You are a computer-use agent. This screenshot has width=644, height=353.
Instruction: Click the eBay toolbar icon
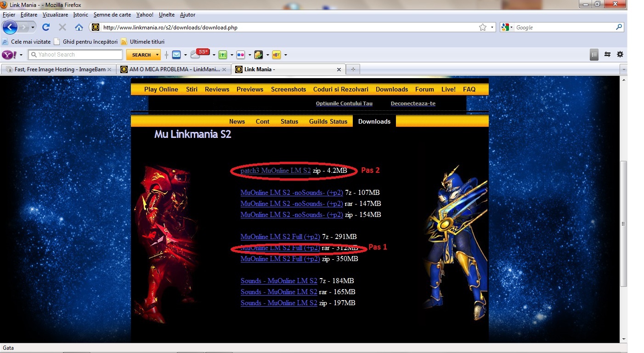[x=277, y=55]
